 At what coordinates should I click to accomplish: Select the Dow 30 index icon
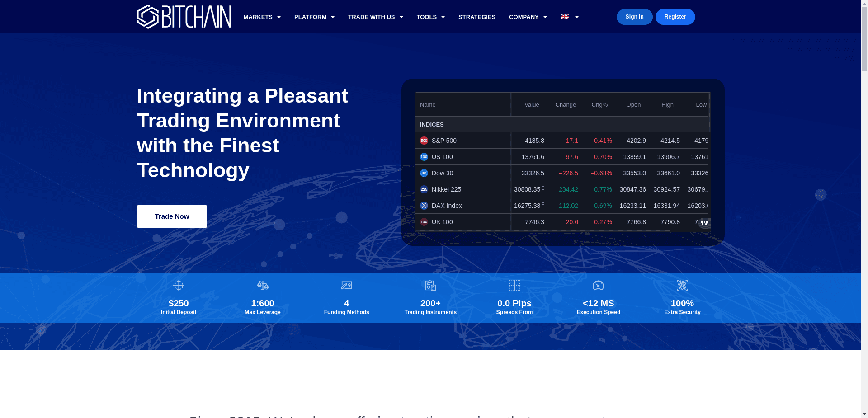(424, 173)
